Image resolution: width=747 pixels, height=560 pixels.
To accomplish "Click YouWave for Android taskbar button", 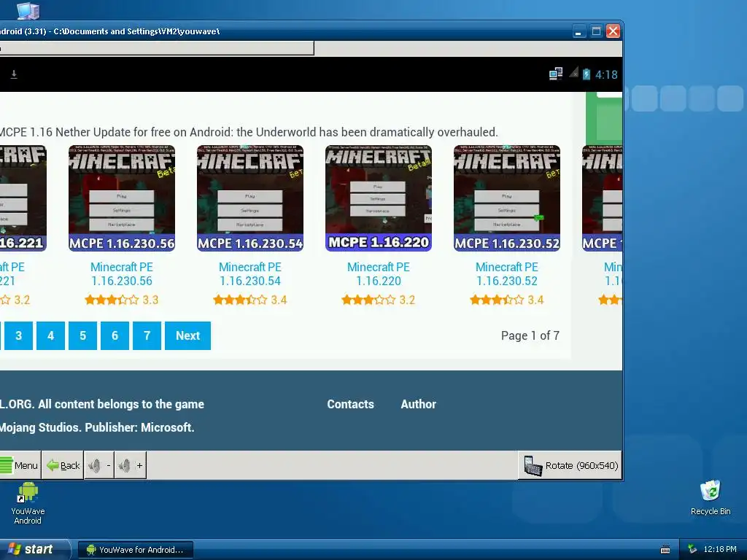I will coord(136,550).
